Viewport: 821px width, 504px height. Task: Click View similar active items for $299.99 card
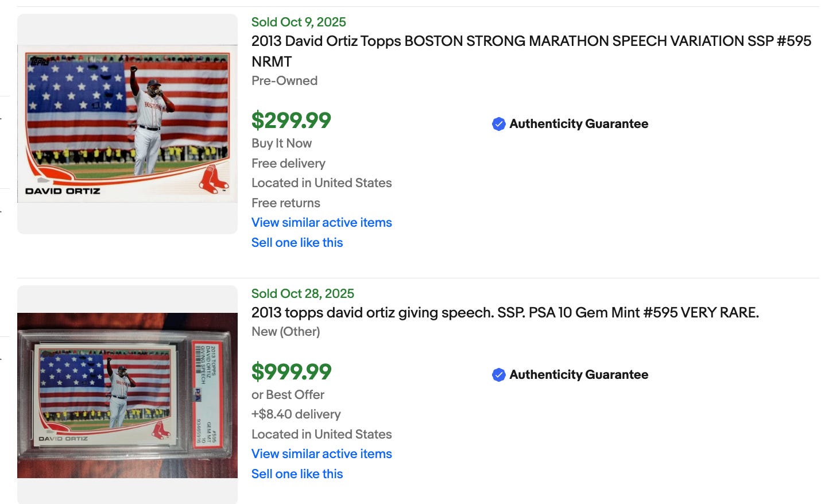(322, 223)
